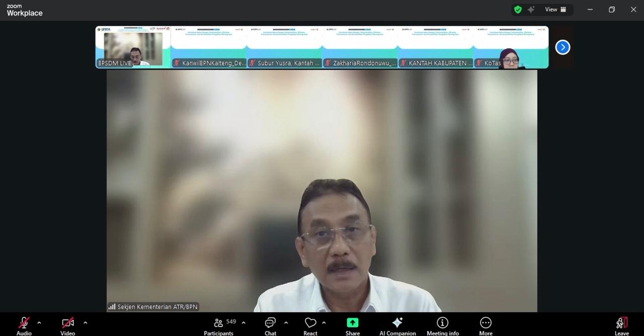Click the green encryption shield icon
644x336 pixels.
tap(518, 10)
